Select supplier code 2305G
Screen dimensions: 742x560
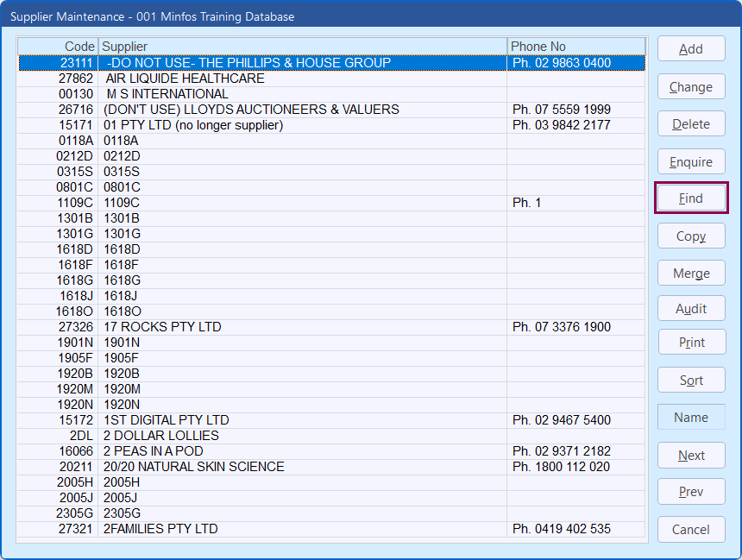point(331,513)
